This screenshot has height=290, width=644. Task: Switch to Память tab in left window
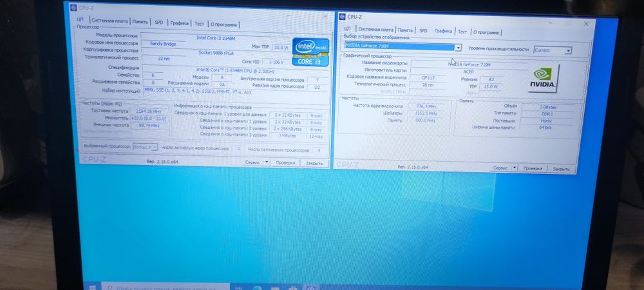[140, 22]
